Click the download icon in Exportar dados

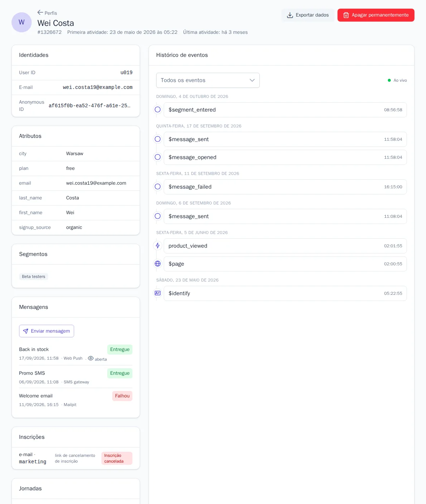[x=290, y=15]
